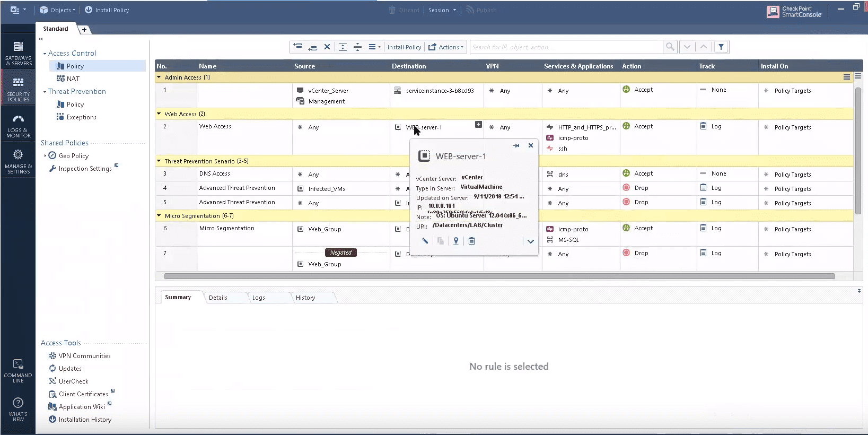Open the Actions dropdown menu
868x435 pixels.
coord(446,47)
